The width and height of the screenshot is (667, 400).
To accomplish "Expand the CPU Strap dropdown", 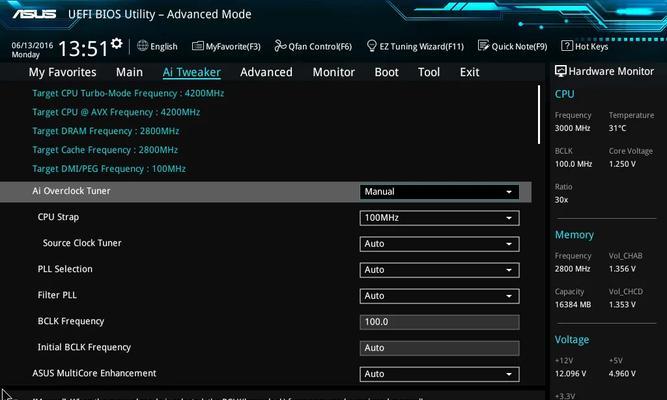I will tap(439, 218).
